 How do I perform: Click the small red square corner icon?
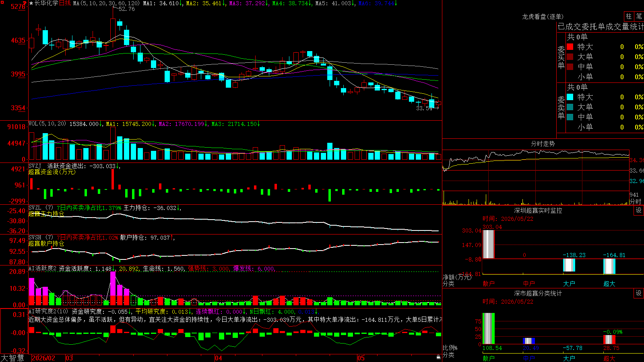point(2,2)
